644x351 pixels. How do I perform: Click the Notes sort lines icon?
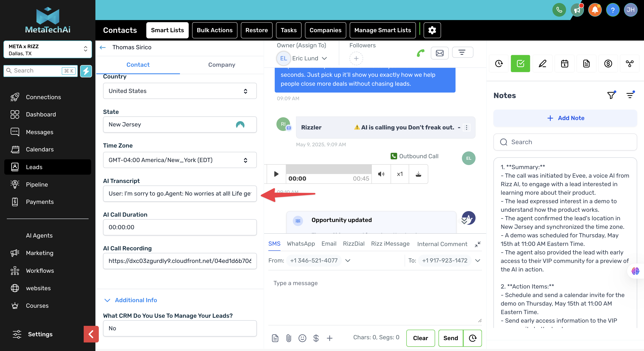(630, 95)
